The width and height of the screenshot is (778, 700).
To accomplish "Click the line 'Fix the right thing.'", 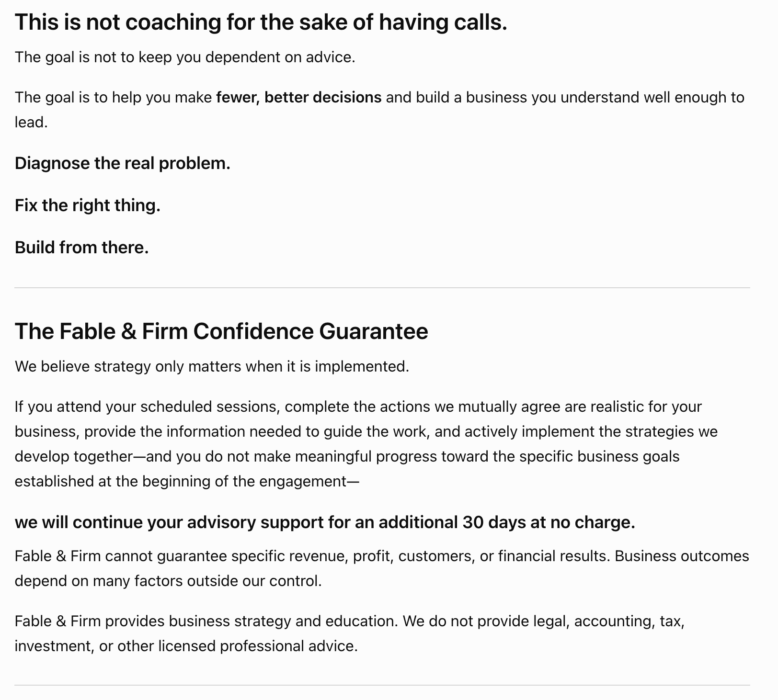I will [88, 206].
